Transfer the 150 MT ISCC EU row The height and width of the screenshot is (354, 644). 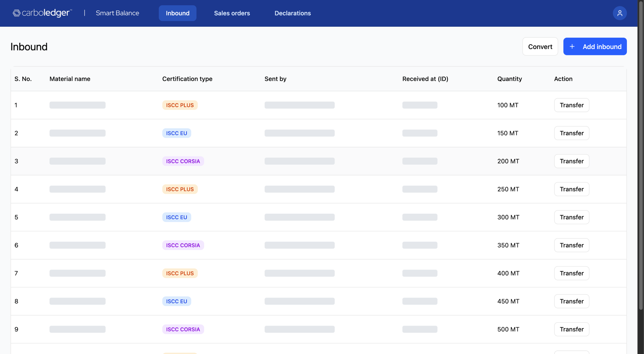(x=571, y=133)
